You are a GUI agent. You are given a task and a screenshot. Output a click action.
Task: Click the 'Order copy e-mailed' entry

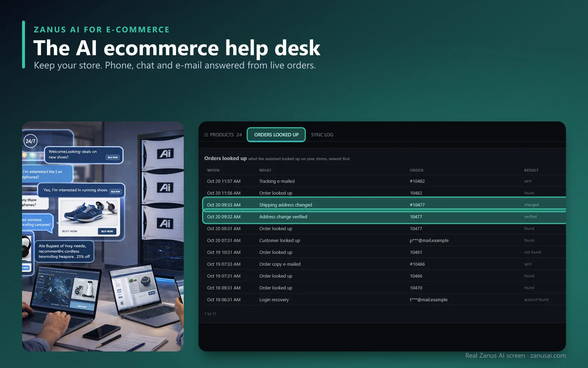point(280,264)
